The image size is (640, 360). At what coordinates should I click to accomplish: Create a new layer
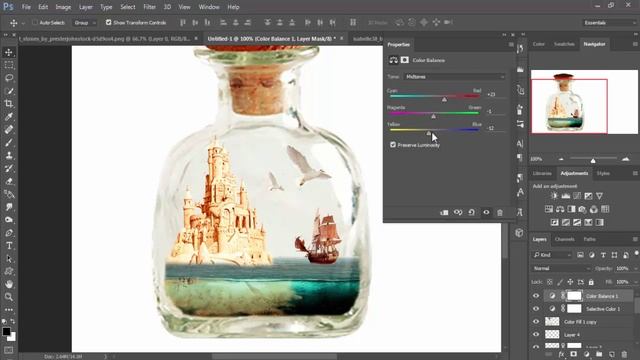(611, 354)
